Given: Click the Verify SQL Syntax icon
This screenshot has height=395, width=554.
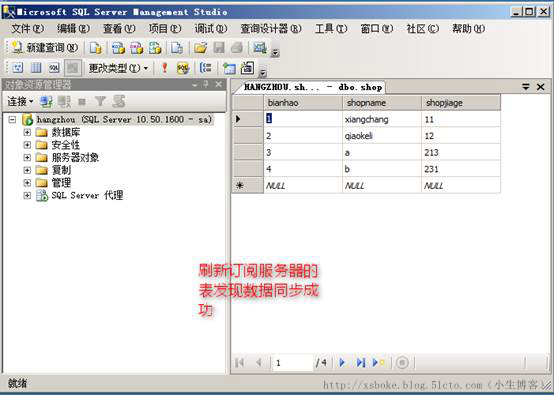Looking at the screenshot, I should pyautogui.click(x=183, y=67).
